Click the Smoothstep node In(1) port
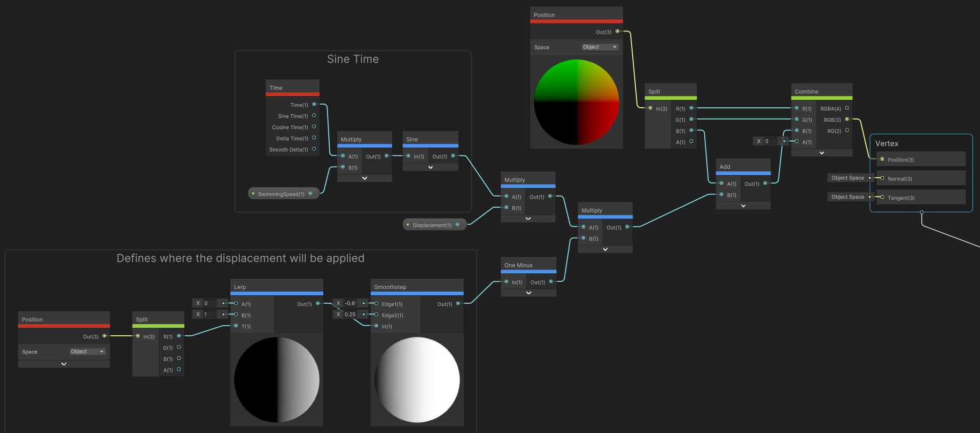Viewport: 980px width, 433px height. pyautogui.click(x=376, y=326)
